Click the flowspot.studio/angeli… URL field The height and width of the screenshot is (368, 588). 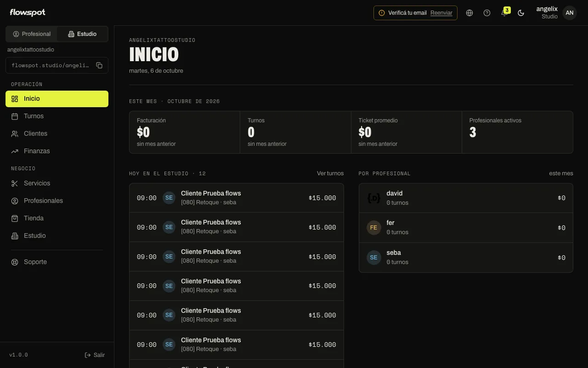[x=57, y=65]
